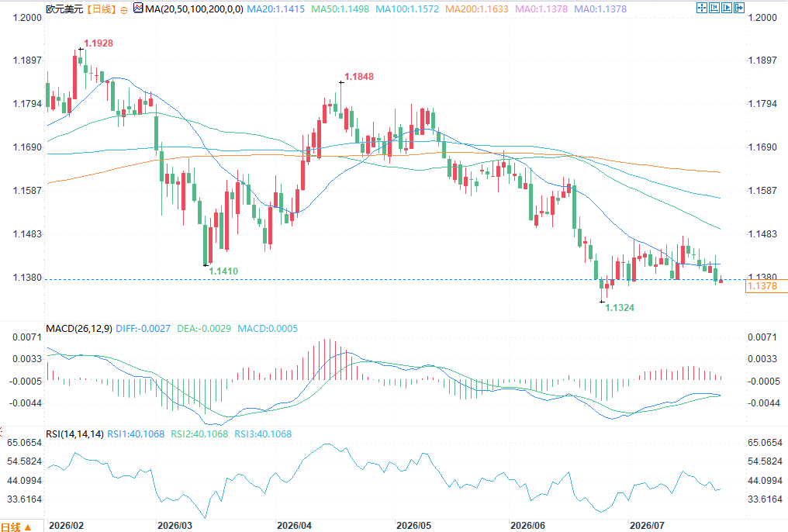Open MA(20,50,100,200,0,0) indicator settings
788x532 pixels.
195,9
